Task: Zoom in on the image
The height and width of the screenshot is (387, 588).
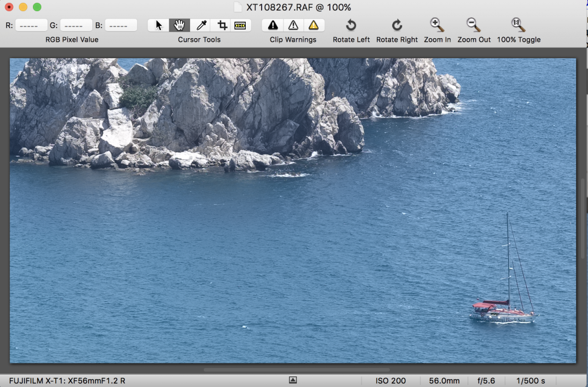Action: click(437, 25)
